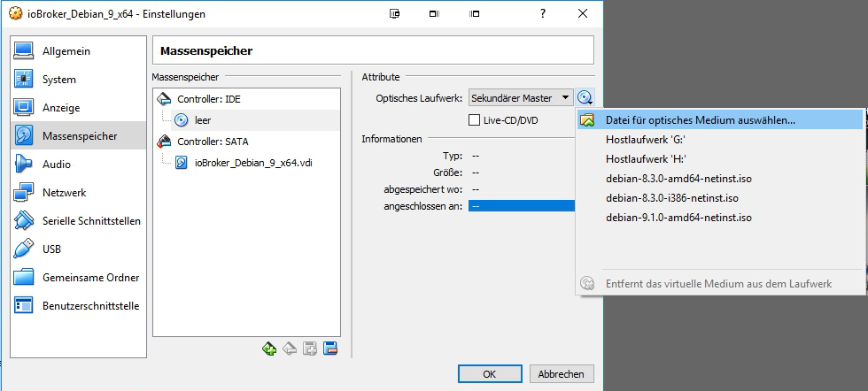Click the optical disc chooser icon
Image resolution: width=868 pixels, height=391 pixels.
click(585, 98)
